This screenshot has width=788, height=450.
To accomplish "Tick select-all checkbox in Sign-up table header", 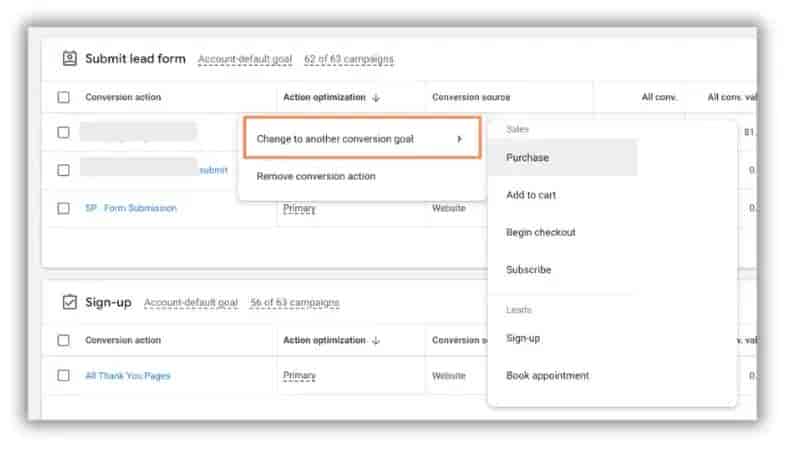I will (x=63, y=340).
